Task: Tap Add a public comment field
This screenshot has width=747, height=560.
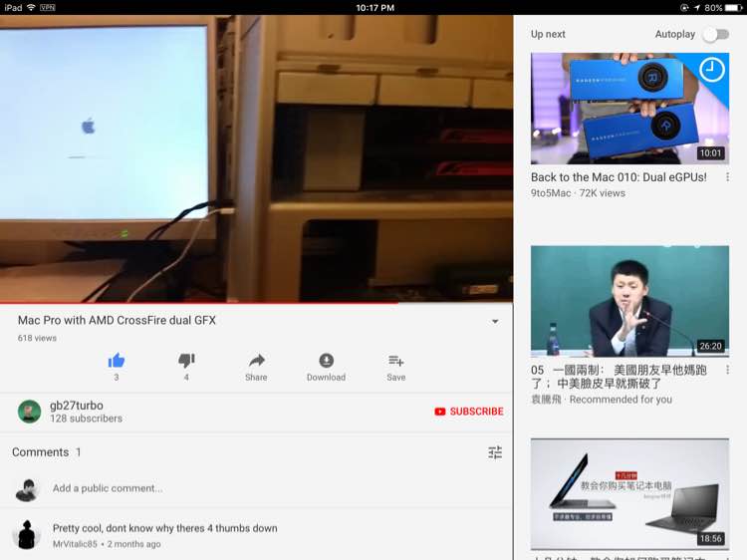Action: pos(108,488)
